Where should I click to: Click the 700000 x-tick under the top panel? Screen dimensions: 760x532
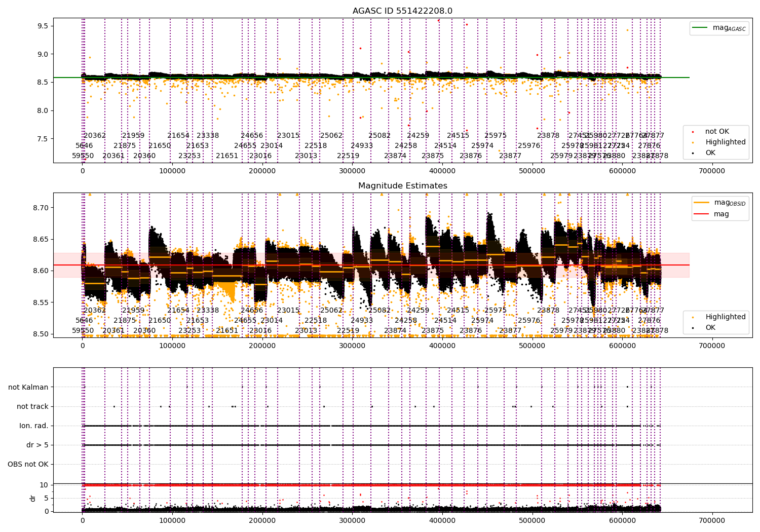click(712, 171)
